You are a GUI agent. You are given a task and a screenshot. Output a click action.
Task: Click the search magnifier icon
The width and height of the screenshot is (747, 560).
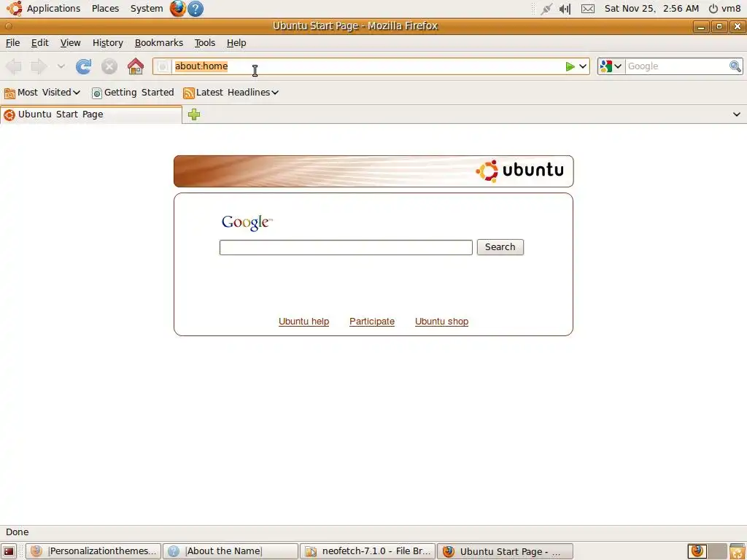tap(735, 66)
